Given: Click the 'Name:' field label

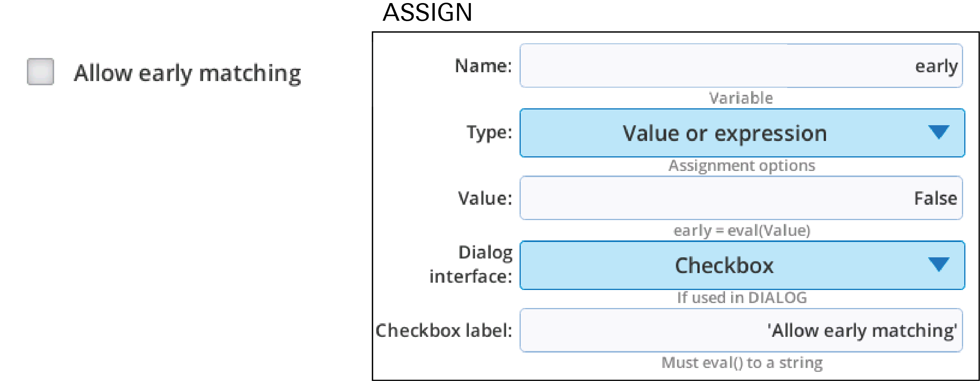Looking at the screenshot, I should point(483,66).
